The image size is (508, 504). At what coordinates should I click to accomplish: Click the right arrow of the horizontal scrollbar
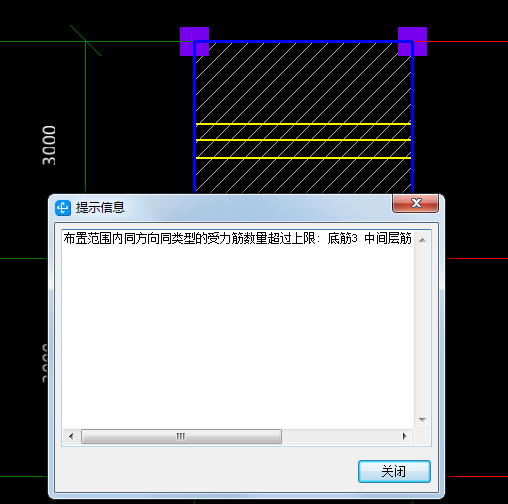(x=404, y=436)
